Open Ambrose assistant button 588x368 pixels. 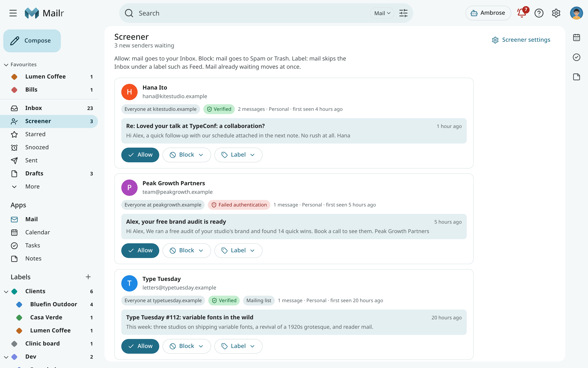pos(488,13)
